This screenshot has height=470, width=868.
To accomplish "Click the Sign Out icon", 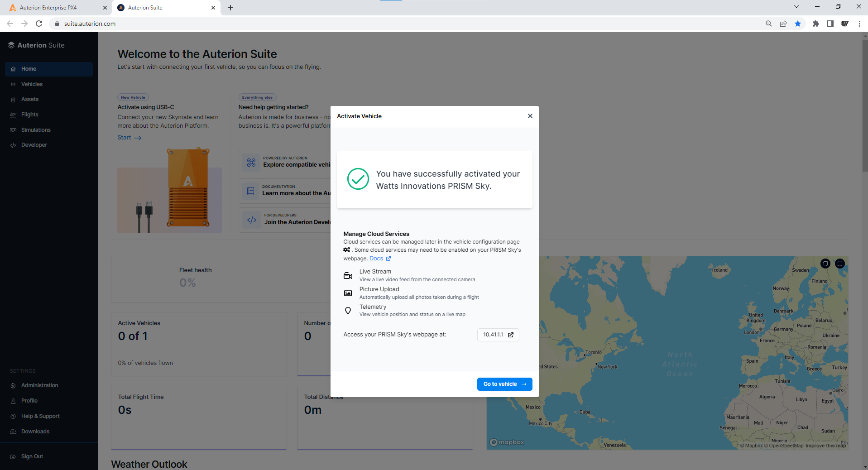I will (x=13, y=457).
